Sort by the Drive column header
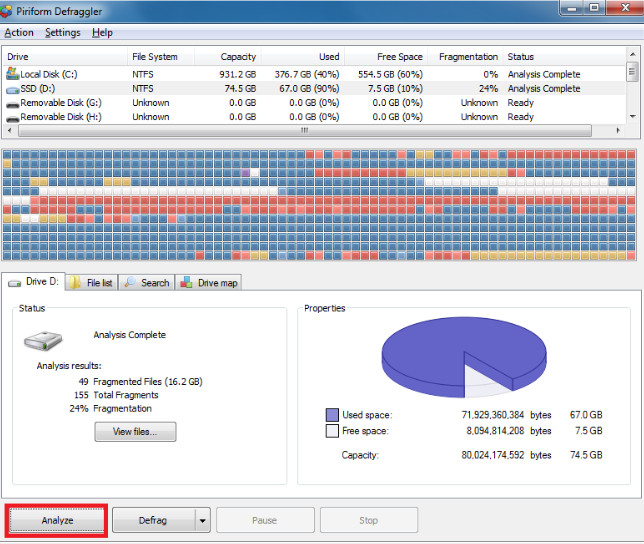 66,57
